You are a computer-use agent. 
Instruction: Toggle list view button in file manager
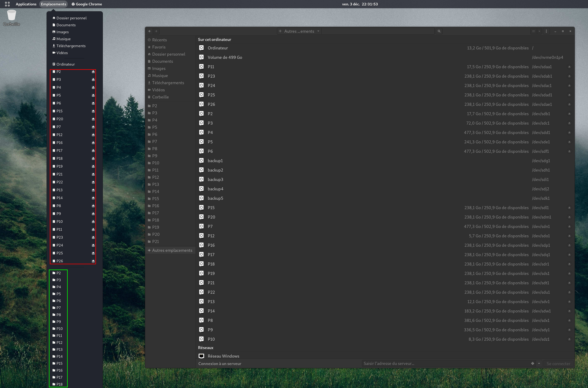coord(534,31)
